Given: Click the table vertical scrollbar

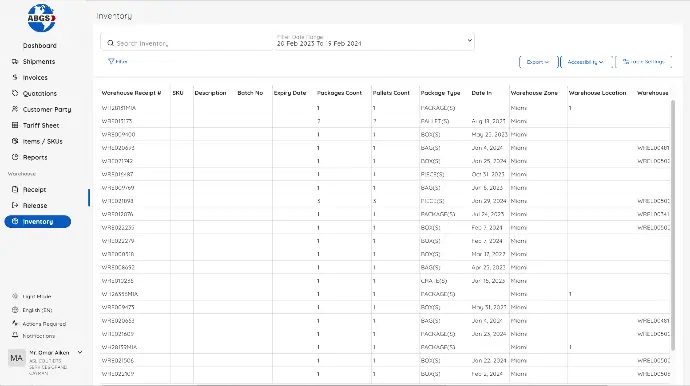Looking at the screenshot, I should click(672, 225).
